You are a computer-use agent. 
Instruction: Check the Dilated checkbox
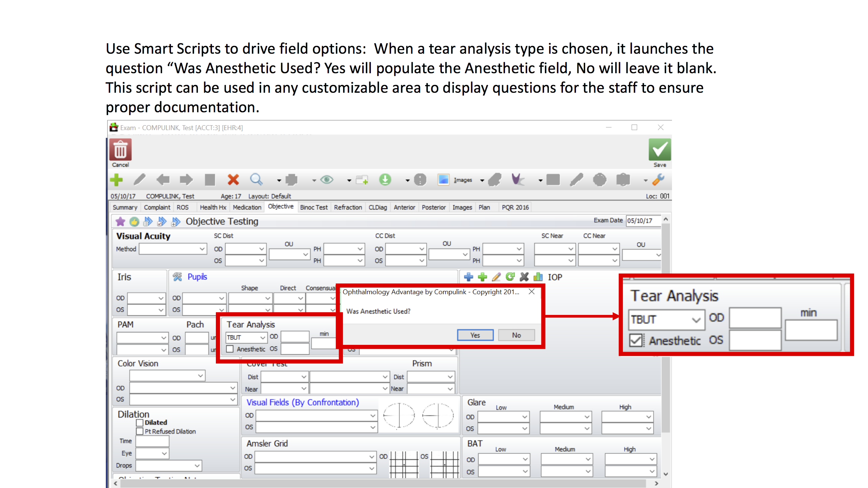click(x=140, y=422)
